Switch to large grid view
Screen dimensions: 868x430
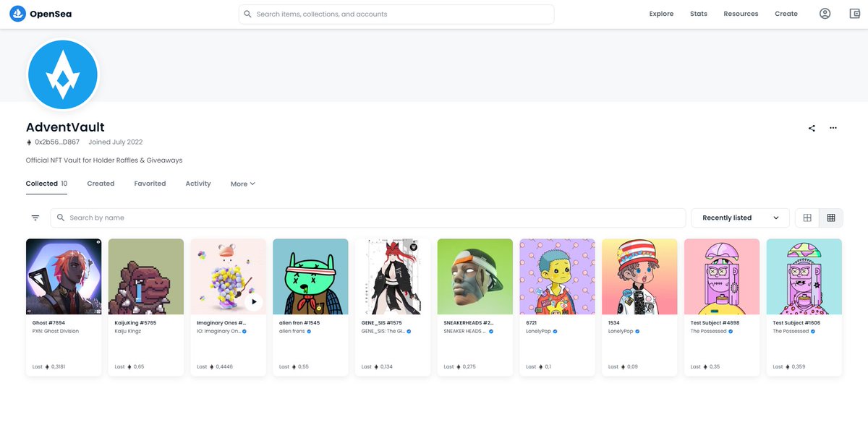(x=807, y=218)
